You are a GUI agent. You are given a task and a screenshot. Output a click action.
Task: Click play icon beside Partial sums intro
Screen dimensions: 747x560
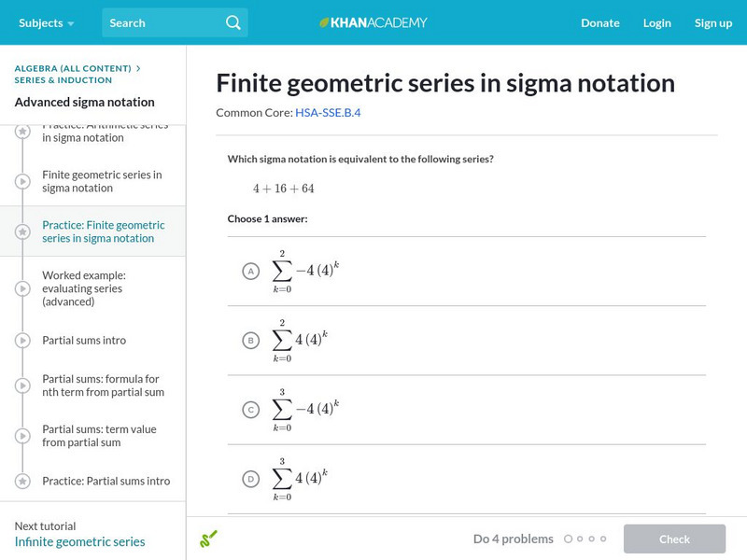(x=22, y=341)
